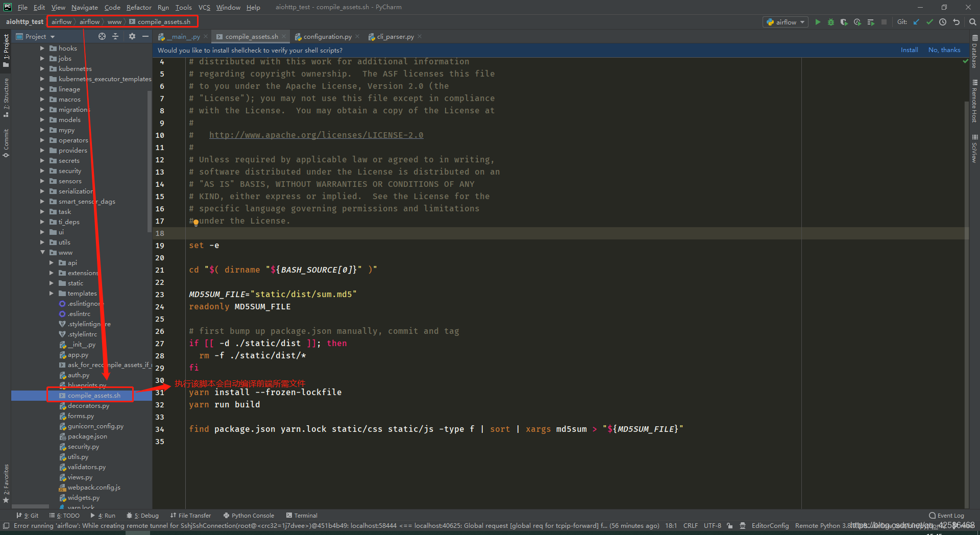Select the gunicorn_config.py file
The image size is (980, 535).
(95, 426)
